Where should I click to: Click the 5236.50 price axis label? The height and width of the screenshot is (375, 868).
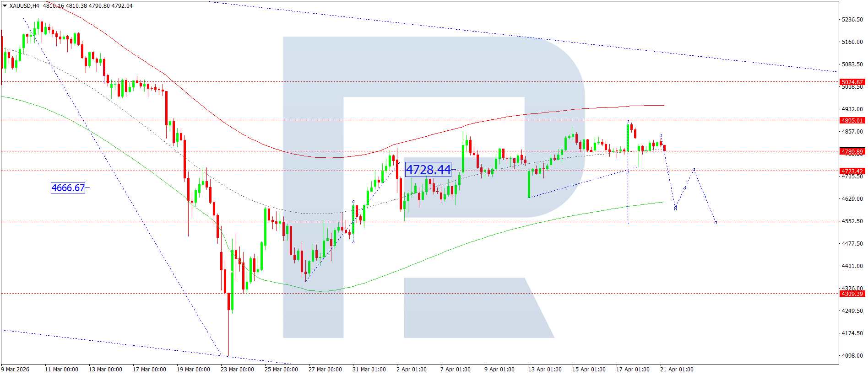point(852,20)
